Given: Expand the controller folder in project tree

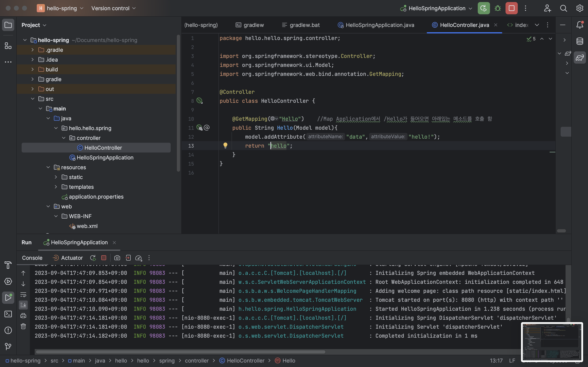Looking at the screenshot, I should 63,138.
